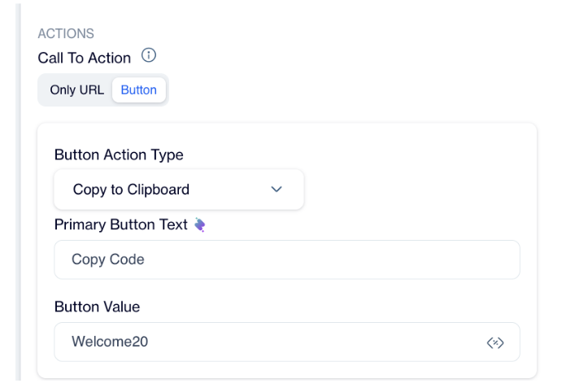The image size is (566, 392).
Task: Click the insert variable icon in Button Value
Action: [494, 343]
